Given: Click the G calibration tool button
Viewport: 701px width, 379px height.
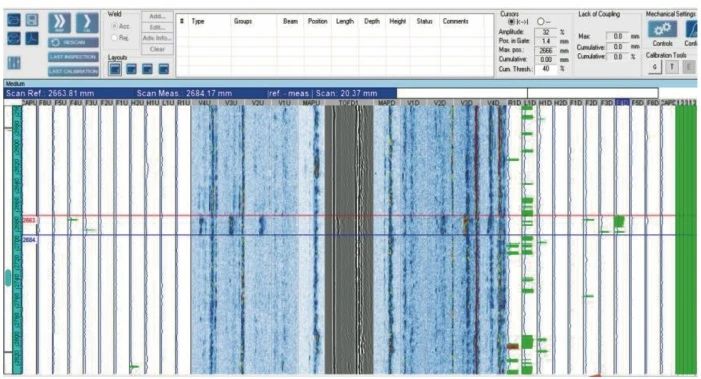Looking at the screenshot, I should coord(655,67).
